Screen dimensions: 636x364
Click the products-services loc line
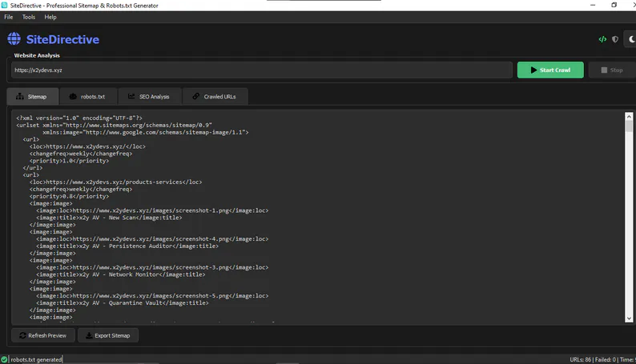[x=115, y=182]
